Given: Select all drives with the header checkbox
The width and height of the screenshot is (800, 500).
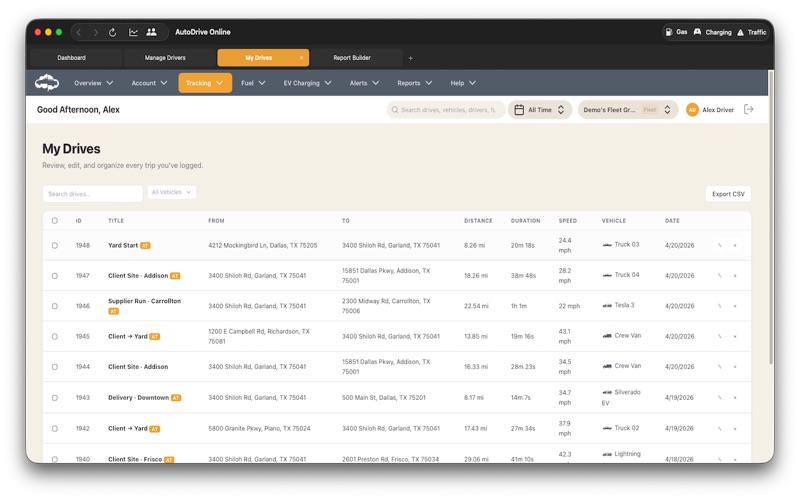Looking at the screenshot, I should pyautogui.click(x=55, y=220).
